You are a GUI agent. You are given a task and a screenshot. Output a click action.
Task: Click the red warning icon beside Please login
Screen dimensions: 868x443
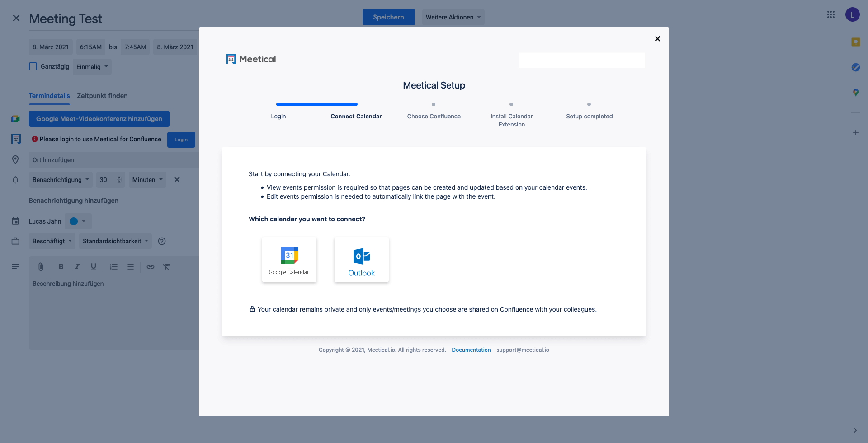[35, 139]
